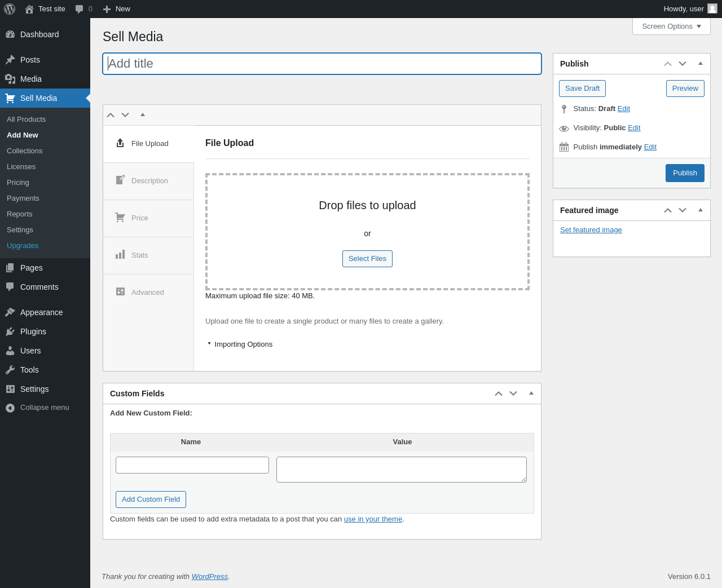Switch to the Price tab
This screenshot has height=588, width=722.
click(x=148, y=218)
